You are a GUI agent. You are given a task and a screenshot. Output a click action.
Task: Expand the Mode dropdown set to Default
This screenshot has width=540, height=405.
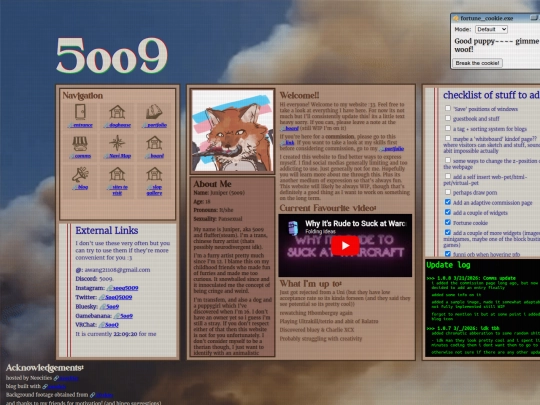(491, 29)
